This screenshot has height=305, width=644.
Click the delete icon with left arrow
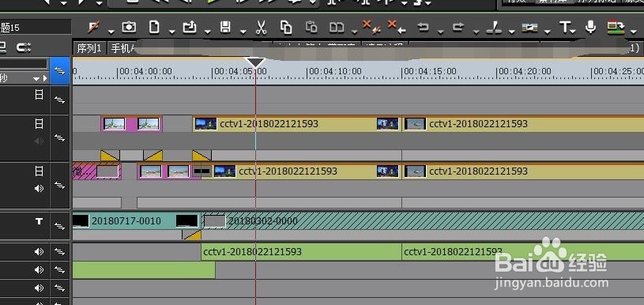[397, 27]
